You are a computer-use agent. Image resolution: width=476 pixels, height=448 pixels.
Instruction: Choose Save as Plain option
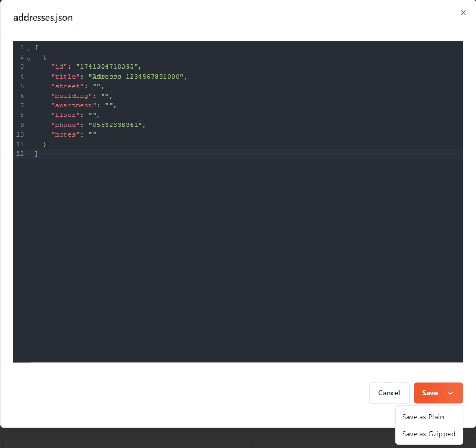pyautogui.click(x=423, y=417)
